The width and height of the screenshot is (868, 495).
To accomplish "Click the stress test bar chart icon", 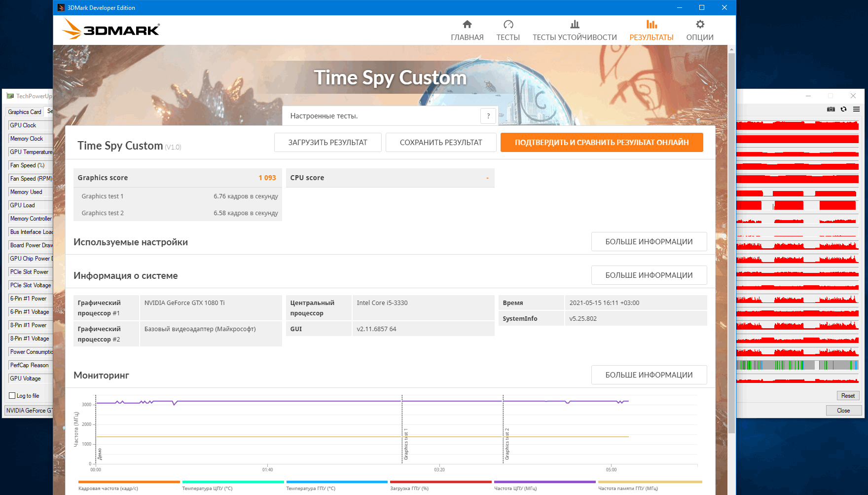I will click(575, 24).
